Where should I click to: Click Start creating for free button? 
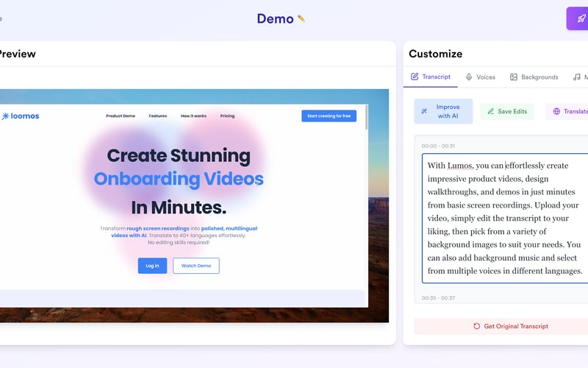tap(329, 116)
